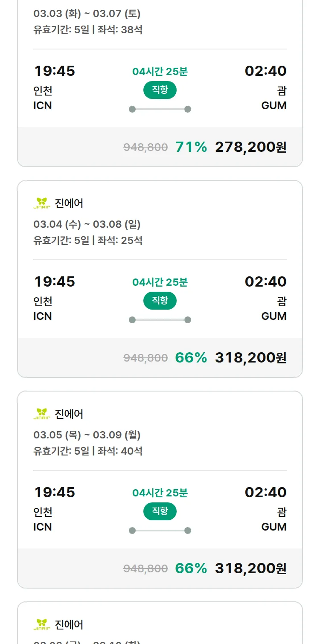
Task: Tap the 직항 badge in the 03.04 flight card
Action: (x=160, y=301)
